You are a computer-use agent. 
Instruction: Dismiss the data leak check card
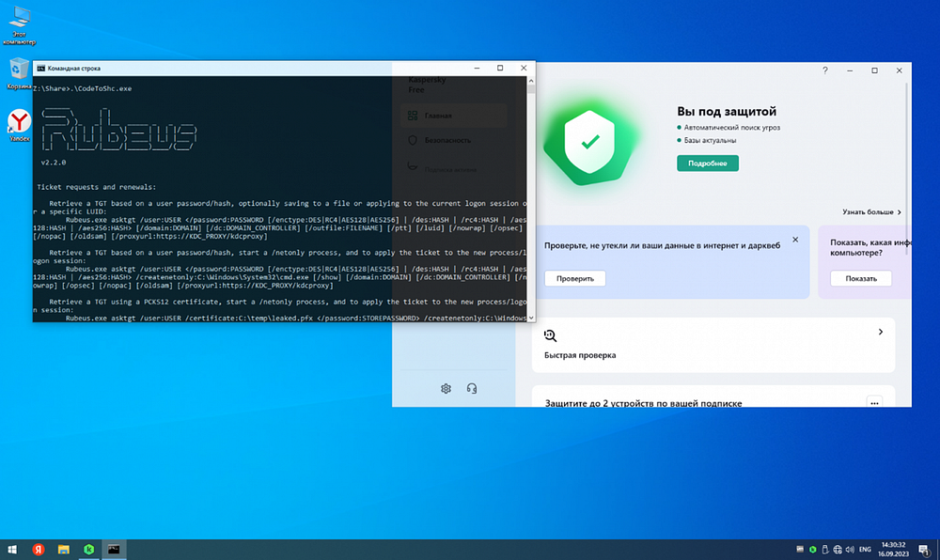795,240
